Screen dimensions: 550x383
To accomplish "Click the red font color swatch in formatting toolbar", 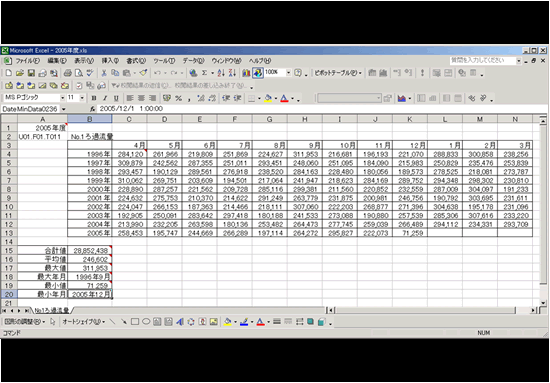I will click(x=284, y=99).
